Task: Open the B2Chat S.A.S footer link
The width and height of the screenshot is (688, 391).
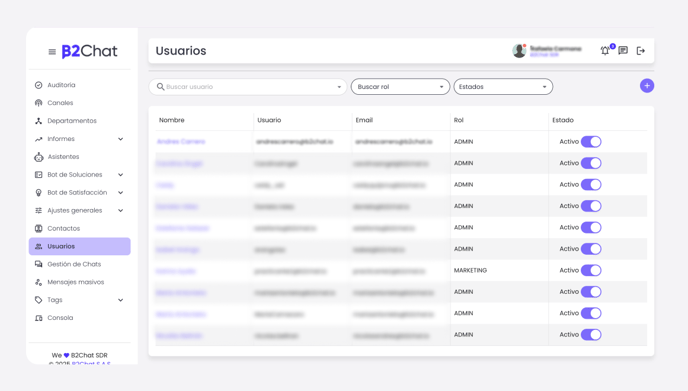Action: [91, 362]
